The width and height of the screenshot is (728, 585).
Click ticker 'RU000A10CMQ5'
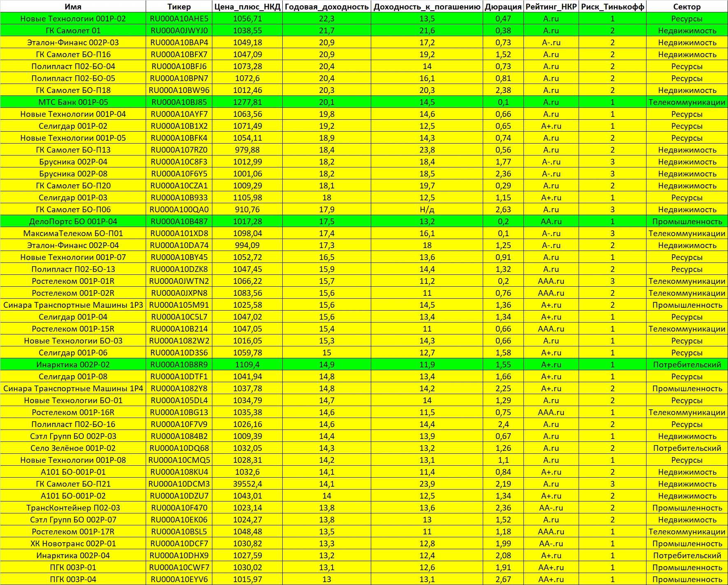tap(179, 460)
